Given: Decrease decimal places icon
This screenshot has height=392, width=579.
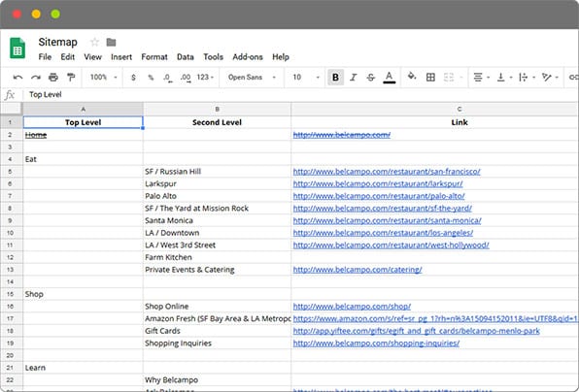Looking at the screenshot, I should pyautogui.click(x=167, y=78).
